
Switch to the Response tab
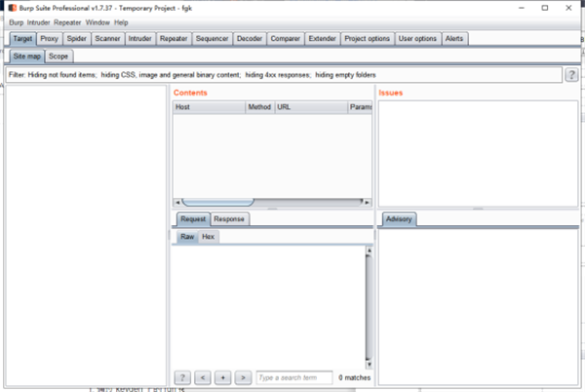pyautogui.click(x=229, y=219)
